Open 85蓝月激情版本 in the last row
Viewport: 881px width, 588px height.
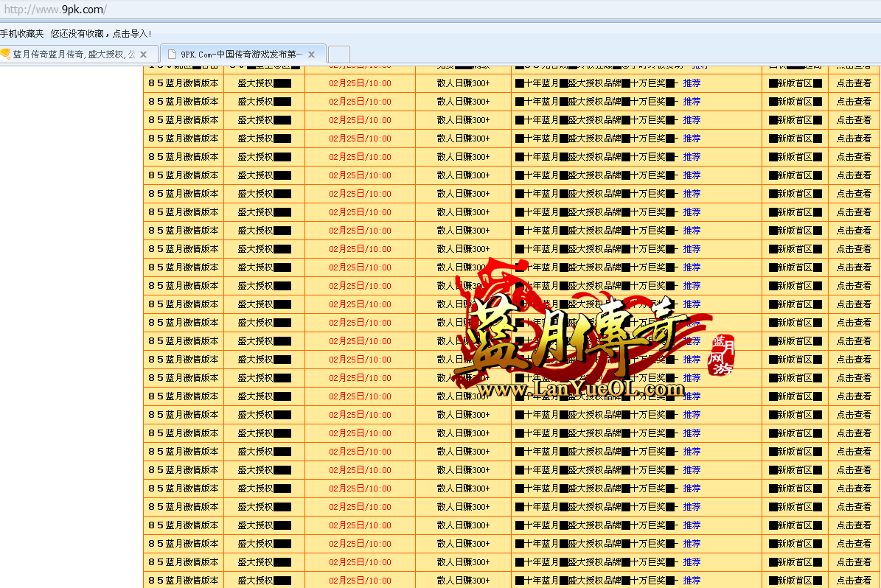[184, 580]
